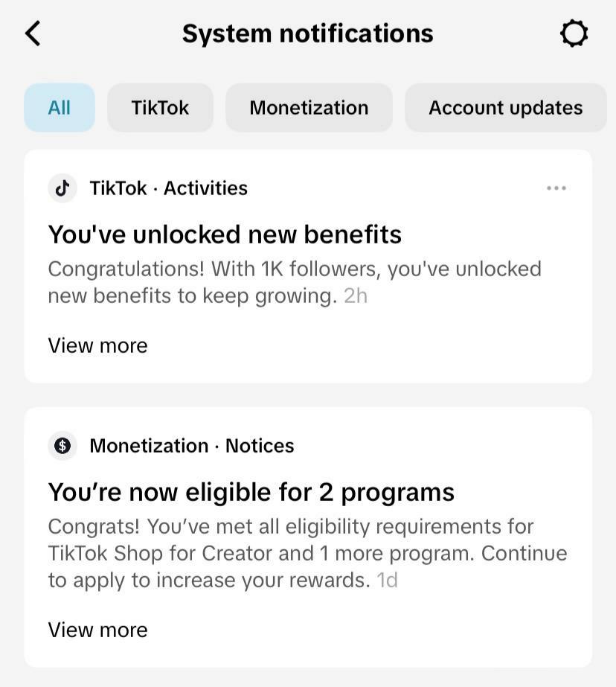Open the Account updates filter tab
616x687 pixels.
(x=505, y=108)
